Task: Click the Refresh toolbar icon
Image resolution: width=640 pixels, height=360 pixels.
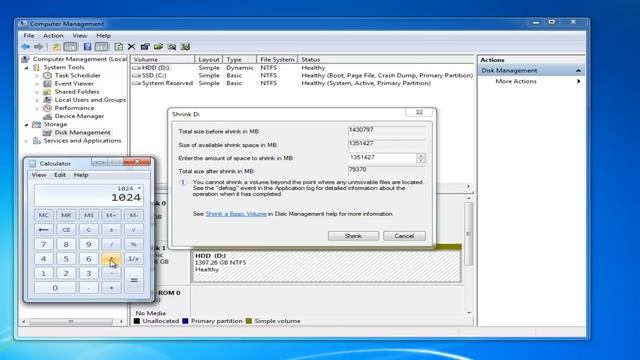Action: [x=118, y=47]
